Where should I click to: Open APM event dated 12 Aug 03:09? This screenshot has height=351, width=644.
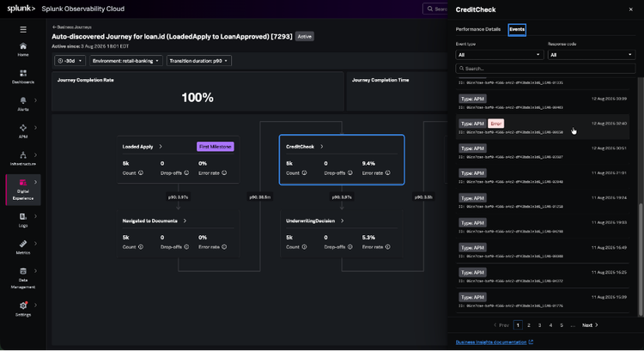point(543,102)
